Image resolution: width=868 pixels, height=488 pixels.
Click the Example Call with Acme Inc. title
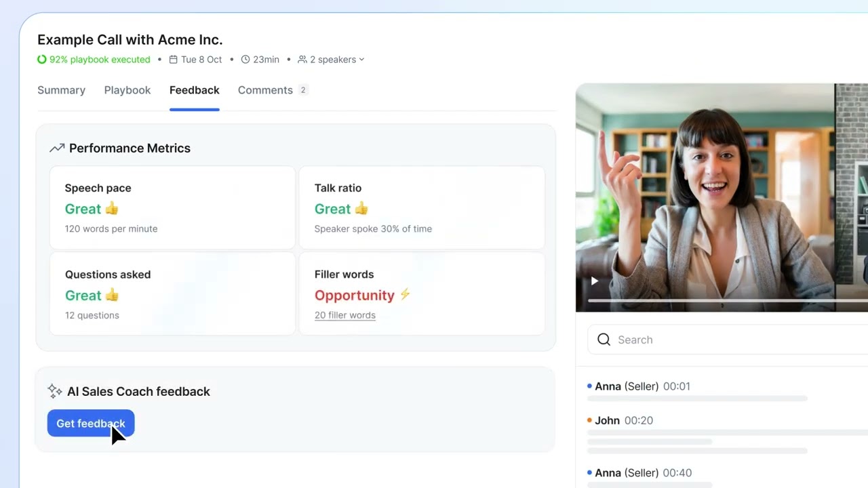130,40
